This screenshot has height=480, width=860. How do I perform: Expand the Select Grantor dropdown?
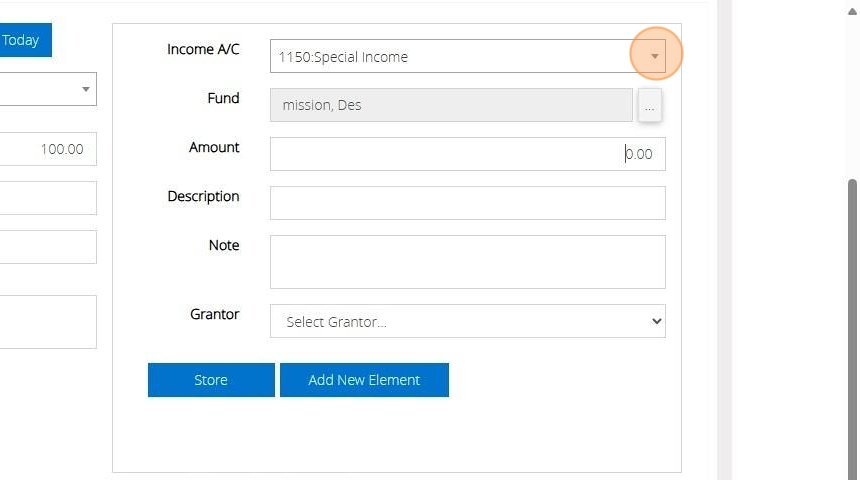click(467, 321)
